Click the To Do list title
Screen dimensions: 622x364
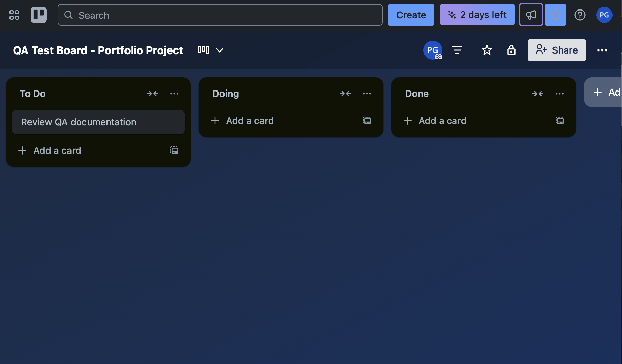tap(33, 94)
